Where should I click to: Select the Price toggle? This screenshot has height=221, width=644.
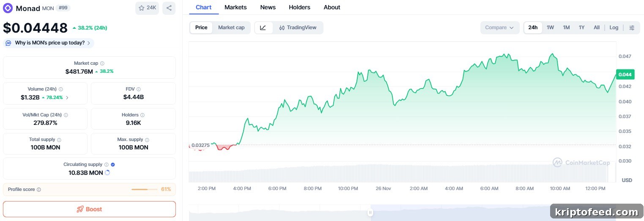[201, 28]
